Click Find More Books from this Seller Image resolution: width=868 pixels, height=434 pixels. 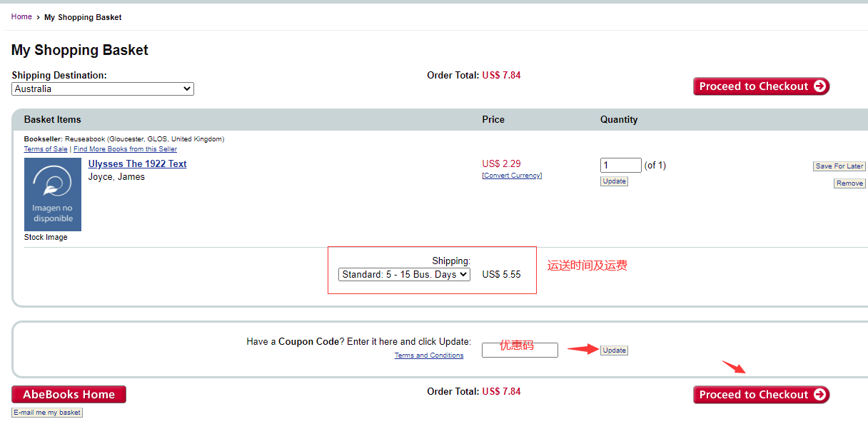click(x=125, y=149)
